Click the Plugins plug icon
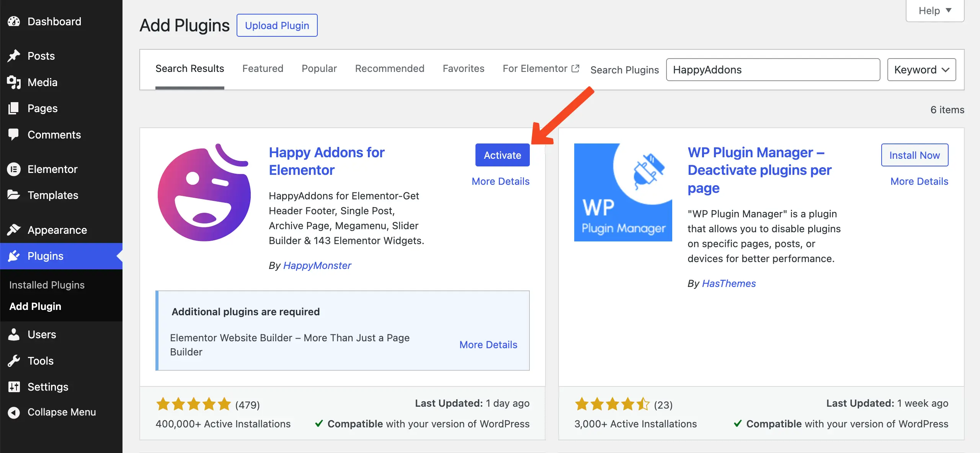The image size is (980, 453). click(x=14, y=256)
